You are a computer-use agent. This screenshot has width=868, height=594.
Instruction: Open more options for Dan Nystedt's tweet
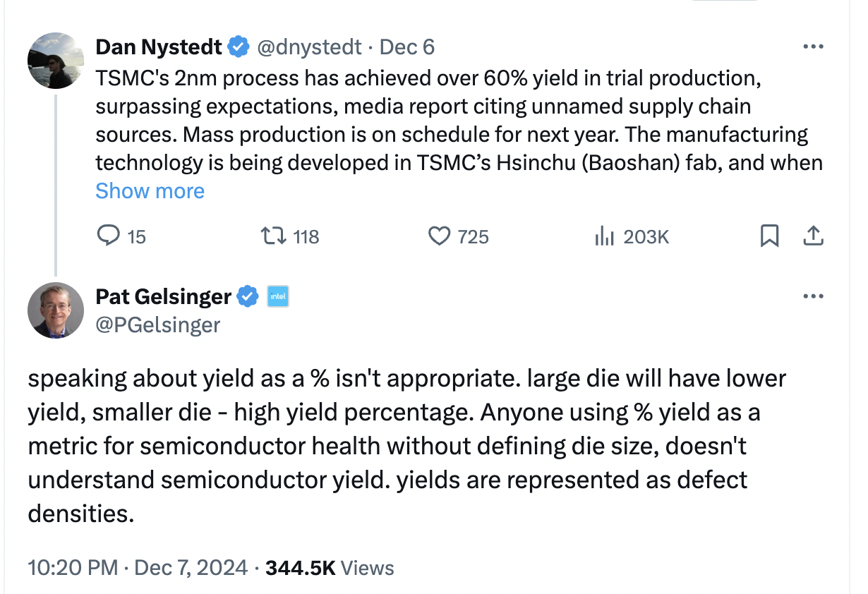pyautogui.click(x=813, y=47)
